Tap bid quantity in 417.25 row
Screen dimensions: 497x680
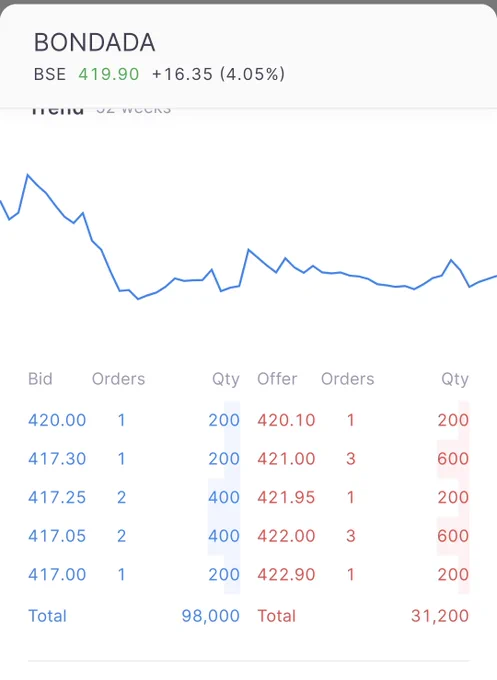click(224, 497)
